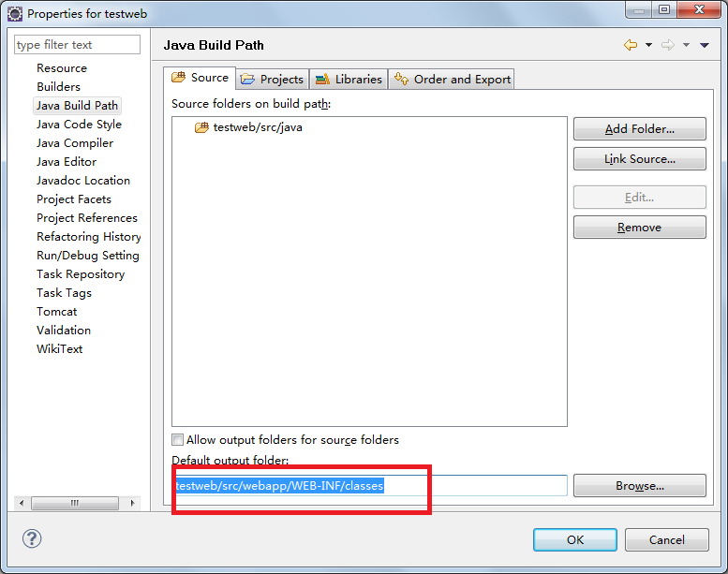728x574 pixels.
Task: Enable Allow output folders for source folders
Action: pyautogui.click(x=177, y=439)
